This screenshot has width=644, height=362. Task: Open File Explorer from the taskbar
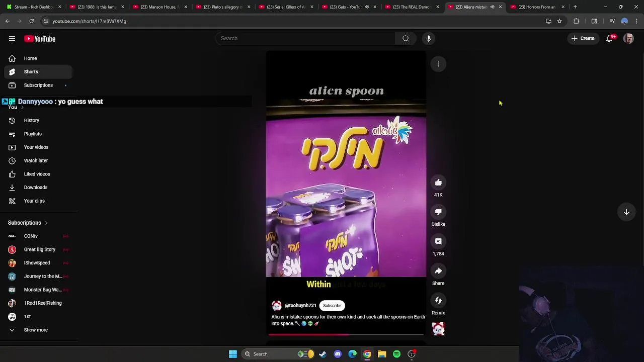point(382,354)
